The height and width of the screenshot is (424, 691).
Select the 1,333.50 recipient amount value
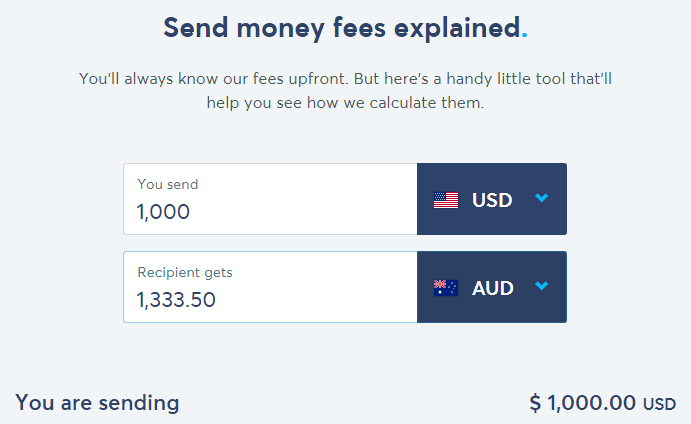(176, 300)
